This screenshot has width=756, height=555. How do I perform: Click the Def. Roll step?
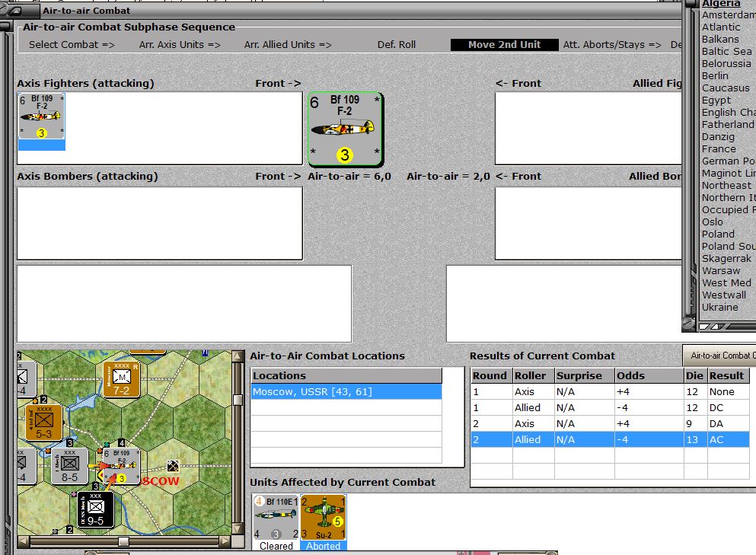(x=397, y=44)
